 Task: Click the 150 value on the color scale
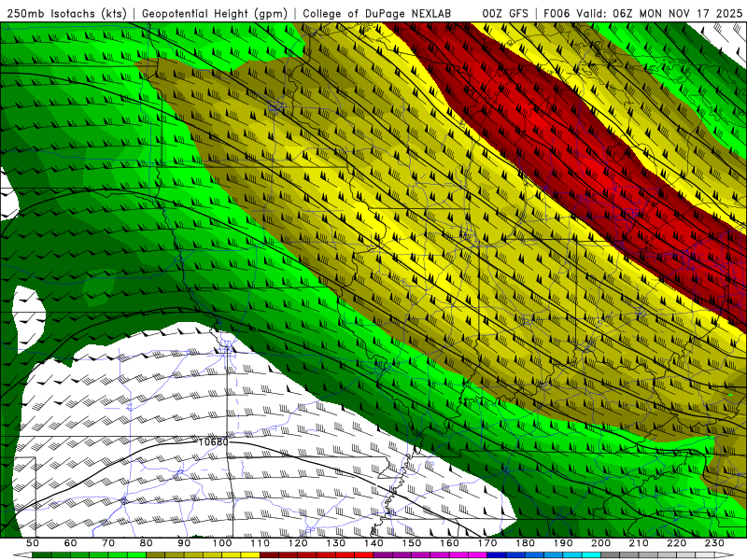[411, 543]
